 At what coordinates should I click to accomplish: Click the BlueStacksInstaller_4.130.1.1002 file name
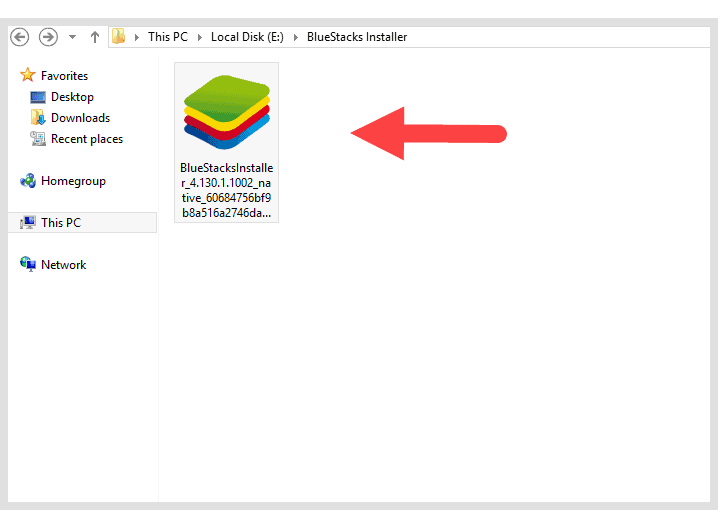(227, 190)
